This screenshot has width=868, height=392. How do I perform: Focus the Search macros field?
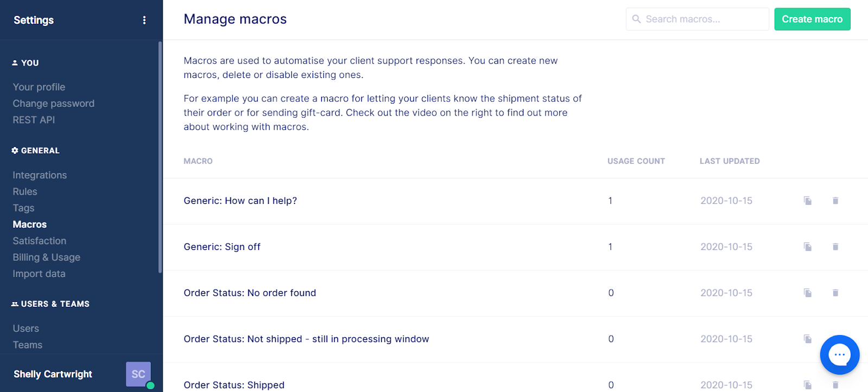697,19
